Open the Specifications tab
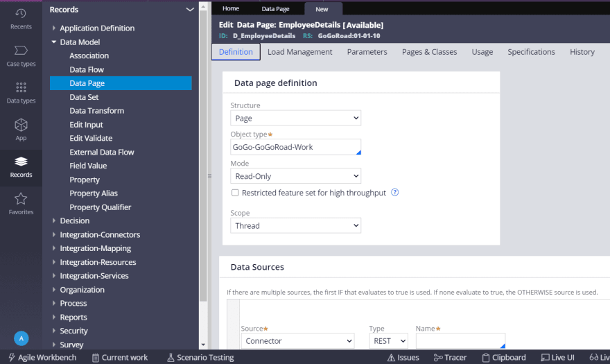The image size is (610, 364). [532, 52]
